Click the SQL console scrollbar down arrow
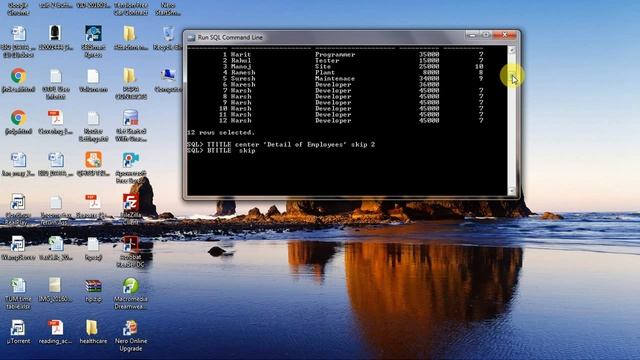 (x=511, y=191)
